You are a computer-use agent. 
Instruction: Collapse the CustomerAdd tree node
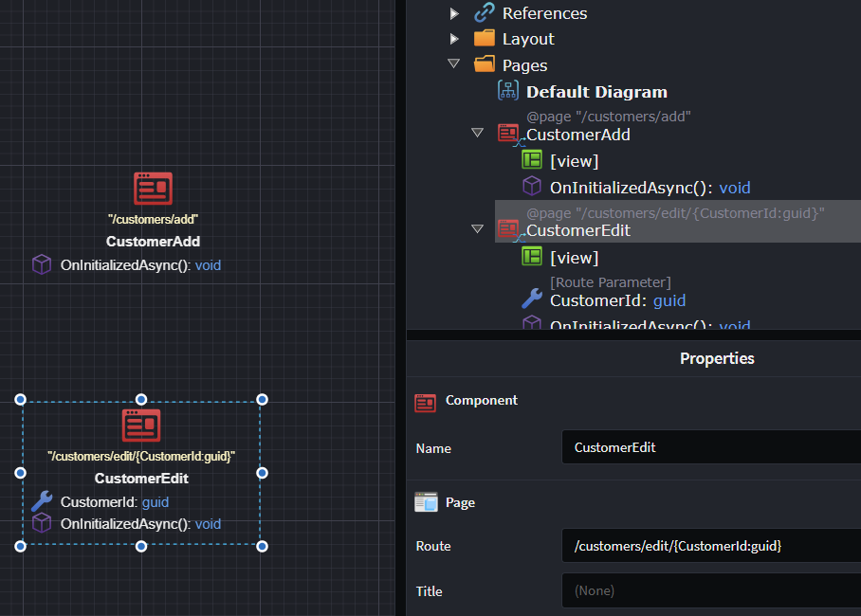pos(478,134)
